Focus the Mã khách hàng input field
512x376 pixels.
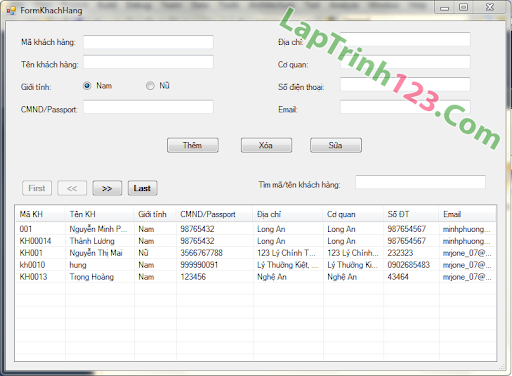click(x=148, y=42)
